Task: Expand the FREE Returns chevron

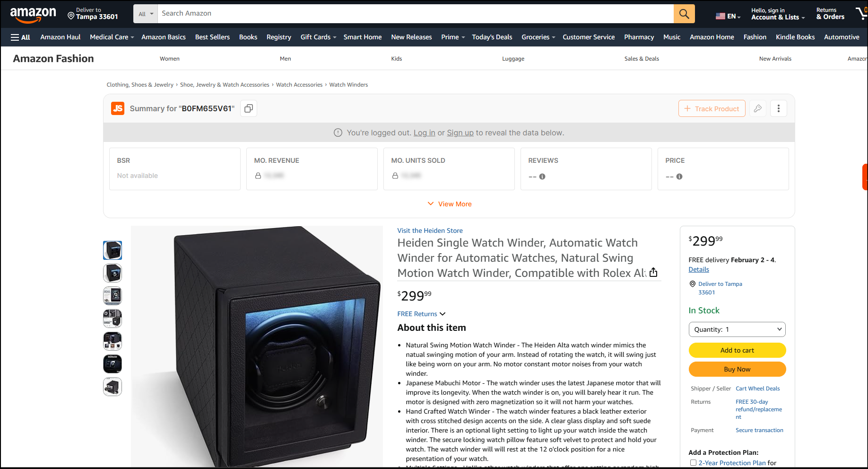Action: pos(443,314)
